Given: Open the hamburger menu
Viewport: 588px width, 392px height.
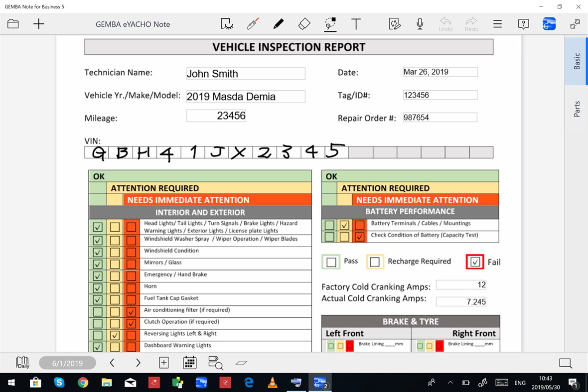Looking at the screenshot, I should point(497,23).
